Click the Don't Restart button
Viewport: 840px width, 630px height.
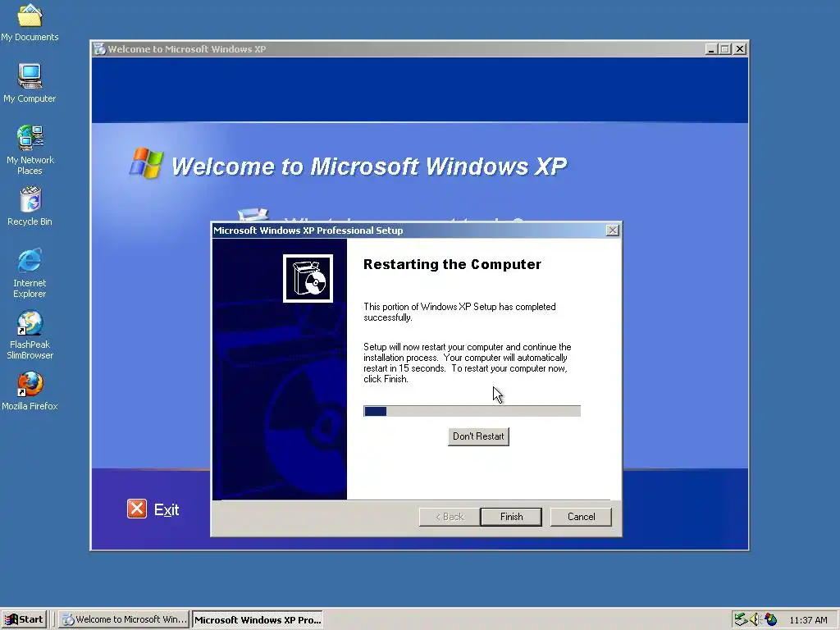478,436
